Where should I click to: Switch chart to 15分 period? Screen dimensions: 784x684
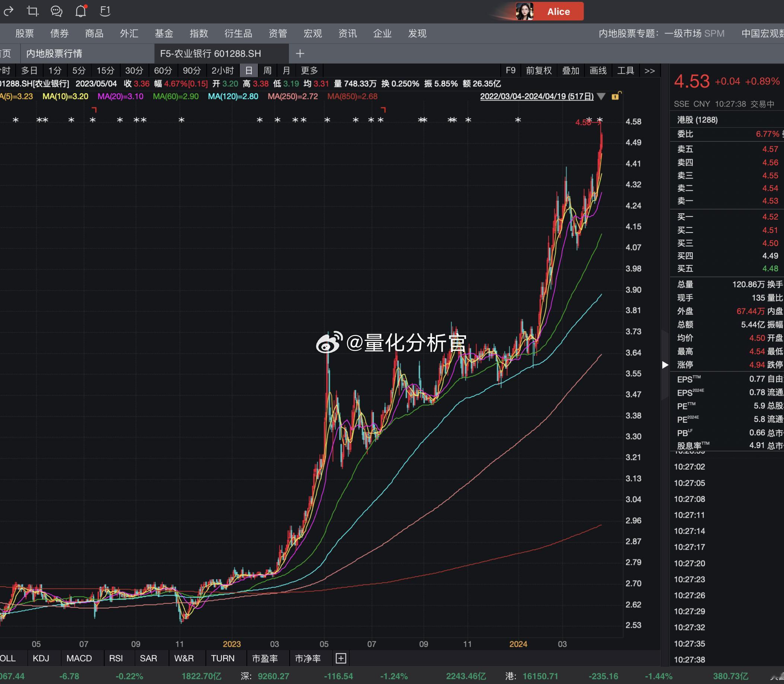(105, 71)
